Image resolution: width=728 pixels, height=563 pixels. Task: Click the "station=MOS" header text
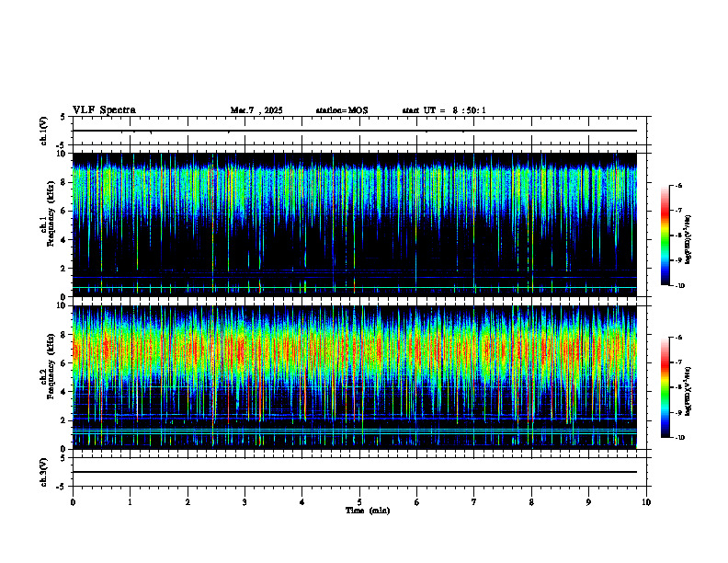click(x=342, y=110)
